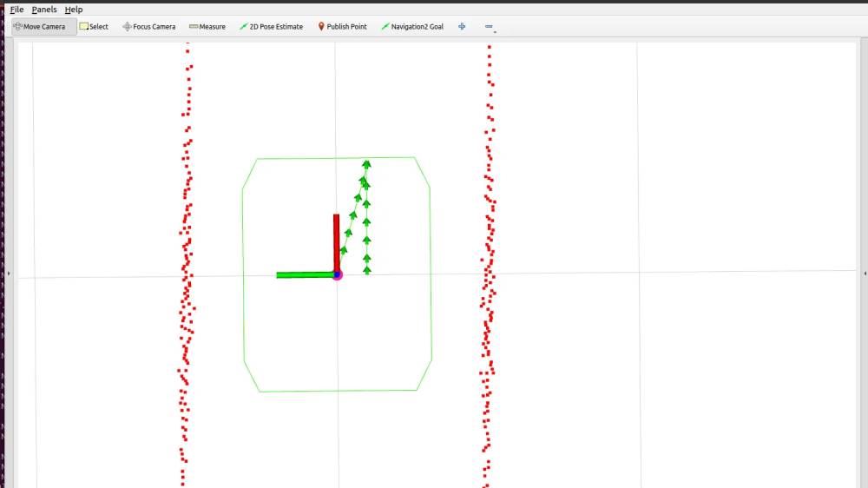Viewport: 868px width, 488px height.
Task: Choose the Focus Camera tool
Action: click(149, 27)
